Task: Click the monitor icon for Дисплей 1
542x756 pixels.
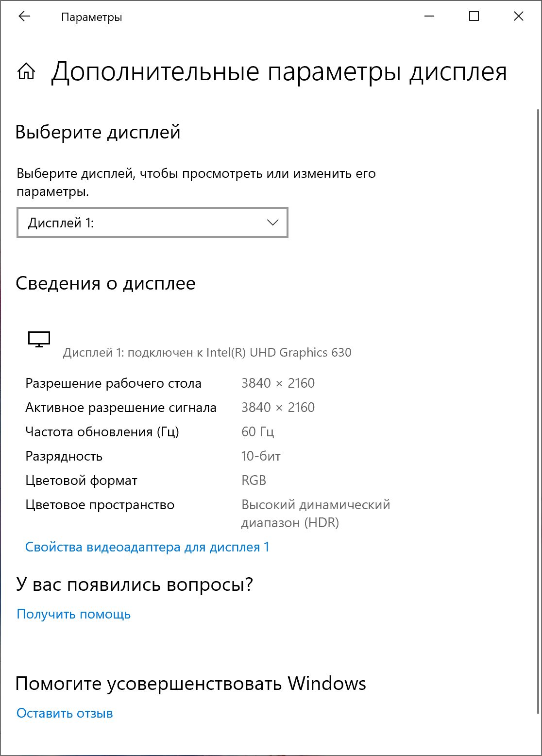Action: pyautogui.click(x=39, y=339)
